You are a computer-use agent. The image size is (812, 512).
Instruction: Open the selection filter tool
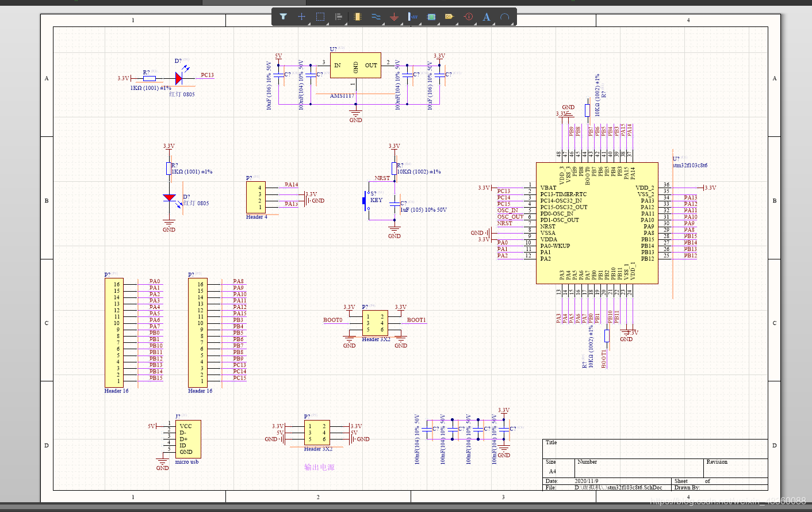coord(283,17)
